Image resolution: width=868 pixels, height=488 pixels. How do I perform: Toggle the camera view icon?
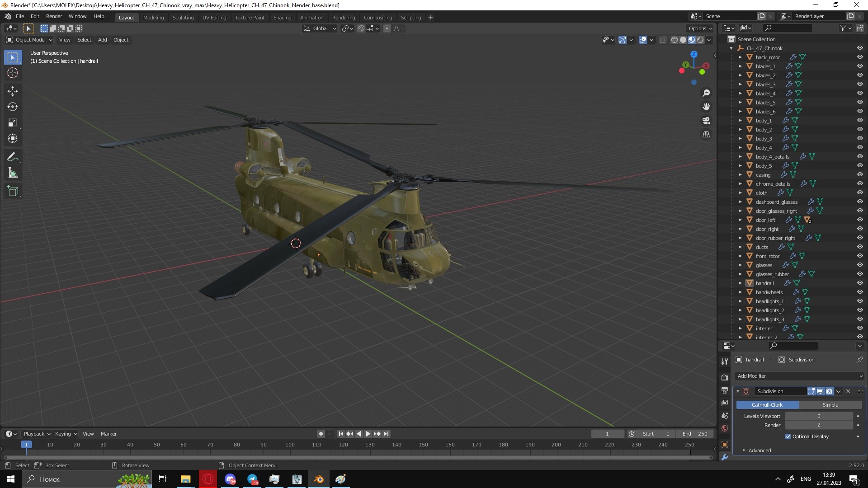[706, 121]
